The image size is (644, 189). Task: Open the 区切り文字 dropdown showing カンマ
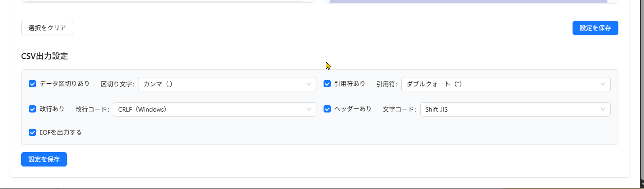pos(227,84)
